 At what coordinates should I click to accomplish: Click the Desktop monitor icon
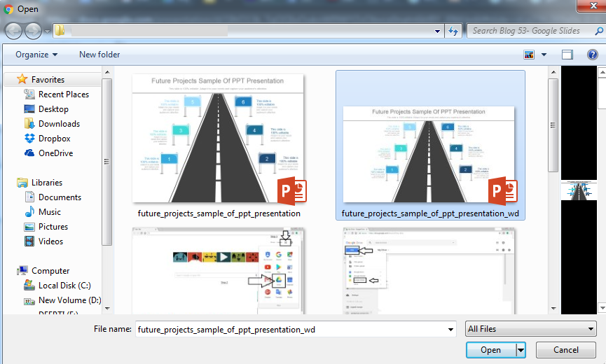coord(29,109)
